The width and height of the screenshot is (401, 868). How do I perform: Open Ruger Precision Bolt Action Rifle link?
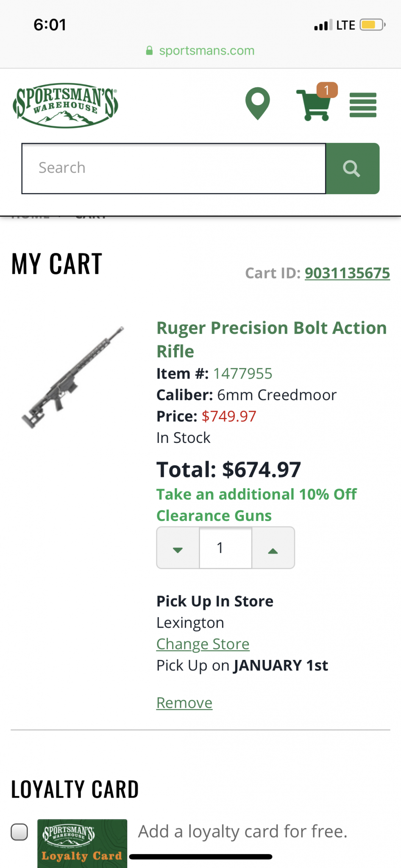(272, 339)
